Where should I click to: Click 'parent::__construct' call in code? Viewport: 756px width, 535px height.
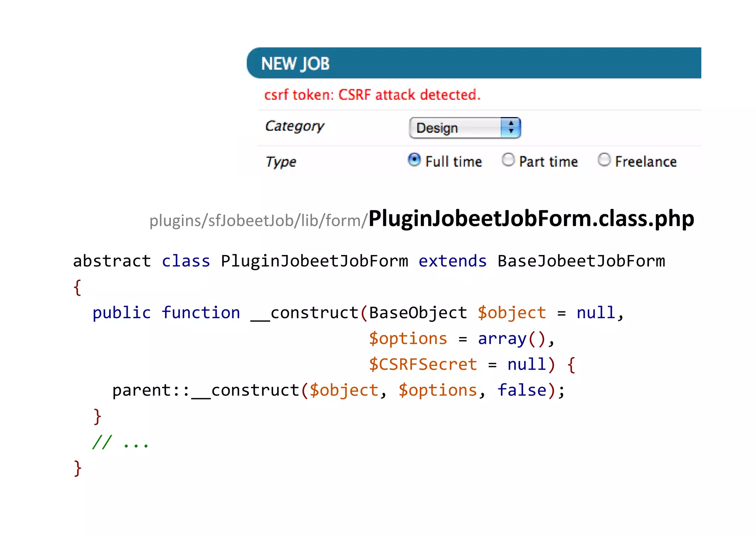[x=206, y=391]
